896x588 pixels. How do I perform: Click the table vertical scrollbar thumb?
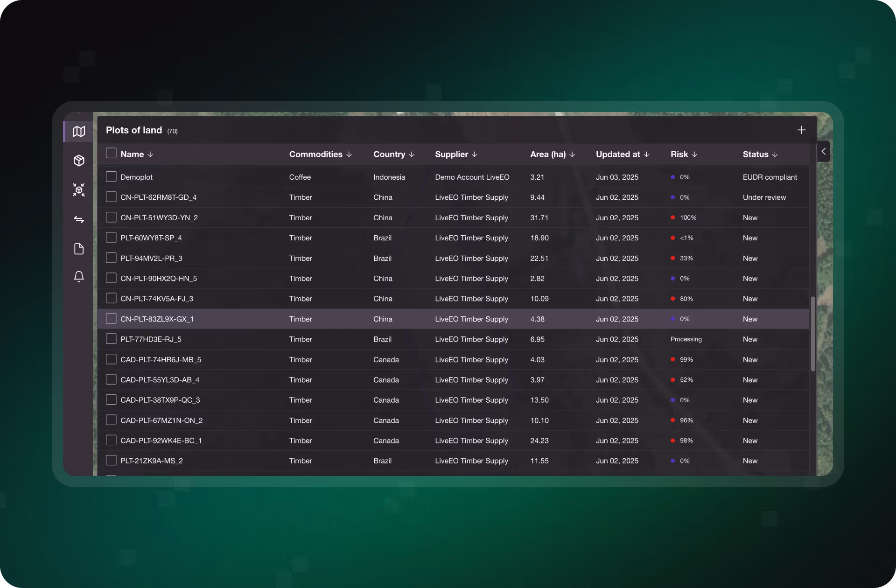813,334
